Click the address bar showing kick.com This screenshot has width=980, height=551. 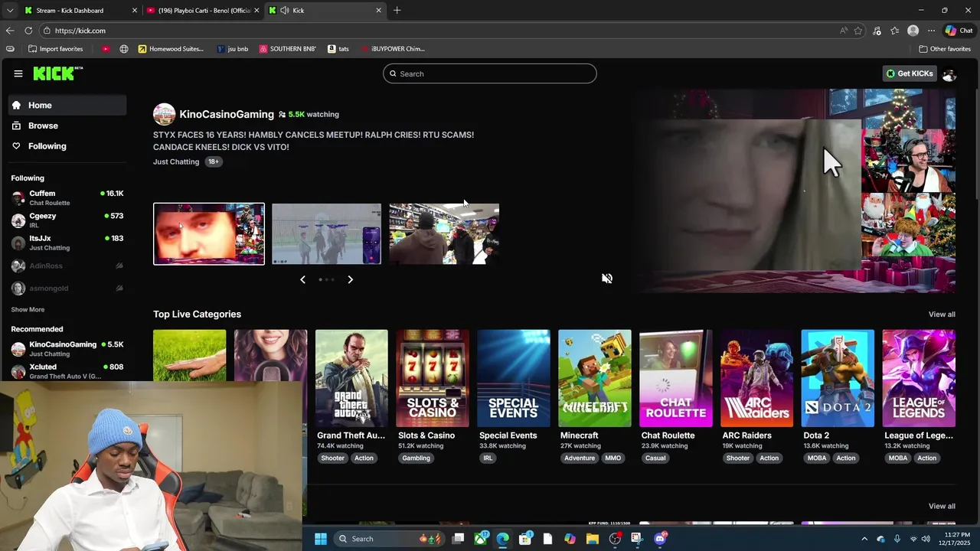[436, 31]
